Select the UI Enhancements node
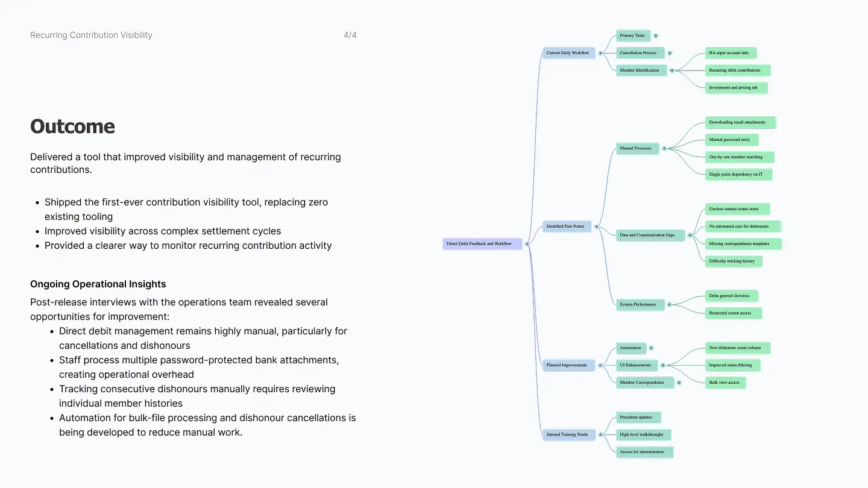 637,365
